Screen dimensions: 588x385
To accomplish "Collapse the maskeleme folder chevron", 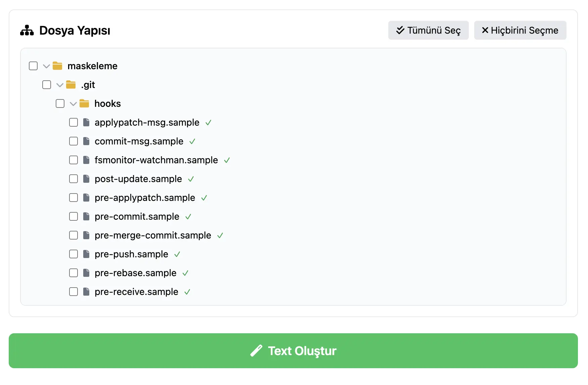I will tap(46, 66).
